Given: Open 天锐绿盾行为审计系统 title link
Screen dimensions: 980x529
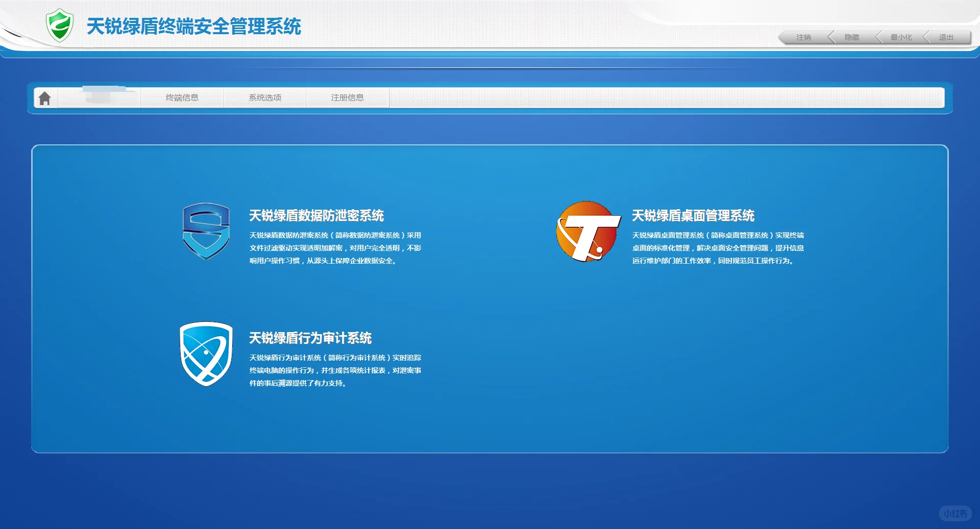Looking at the screenshot, I should (x=310, y=338).
